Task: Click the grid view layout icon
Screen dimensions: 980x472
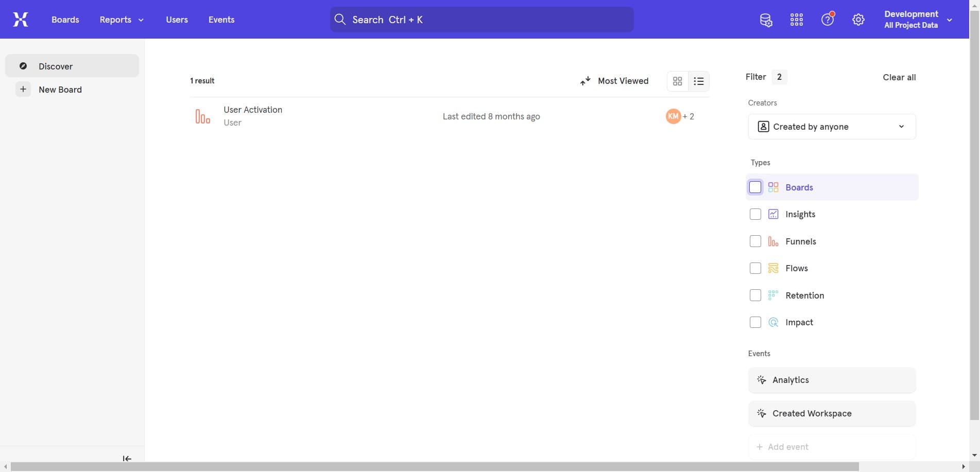Action: (x=677, y=81)
